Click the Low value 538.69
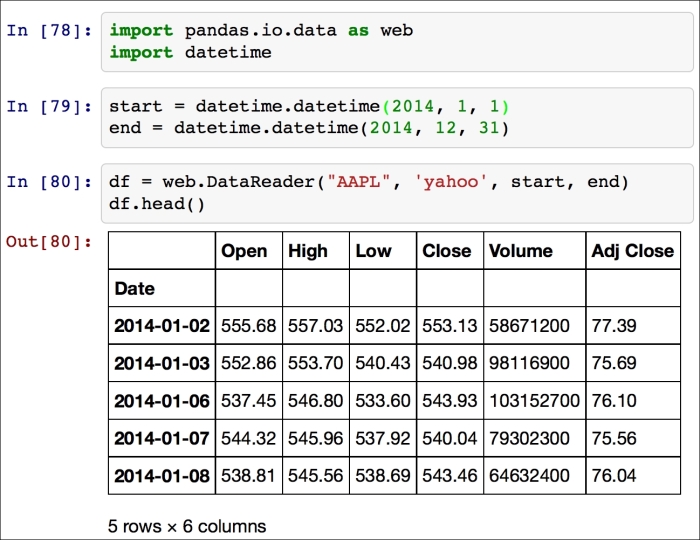The width and height of the screenshot is (700, 540). [383, 476]
